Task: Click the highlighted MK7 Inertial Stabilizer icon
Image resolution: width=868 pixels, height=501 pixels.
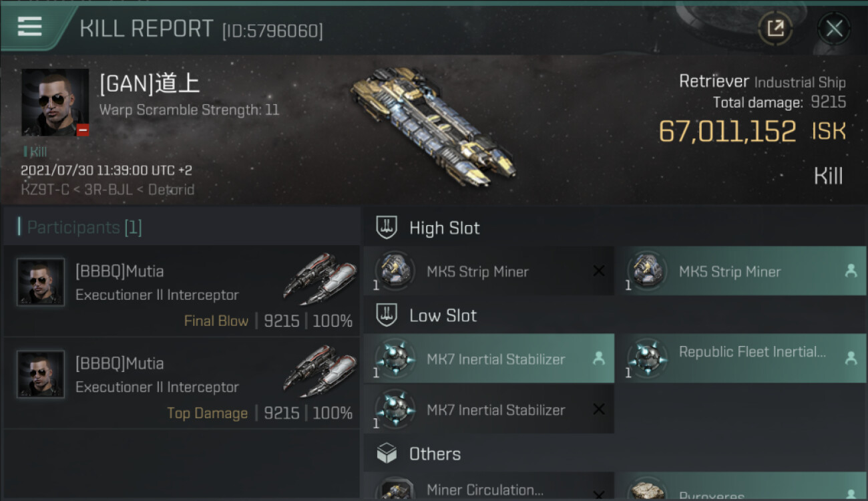Action: [394, 359]
